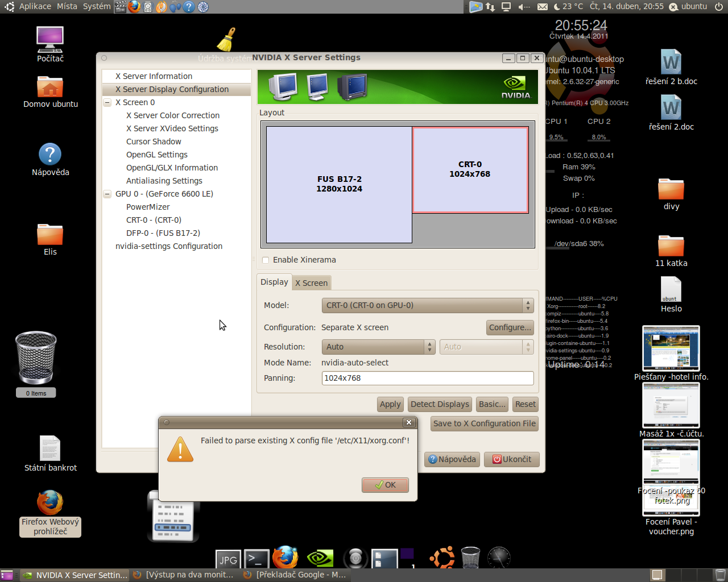Screen dimensions: 728x582
Task: Open OpenGL/GLX Information
Action: pos(172,168)
